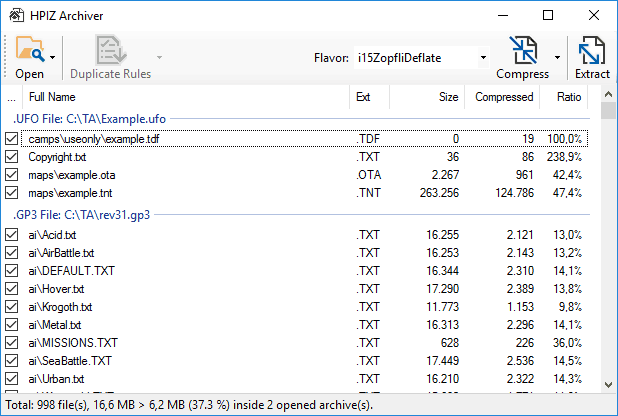Click the size value 263.256
The width and height of the screenshot is (618, 416).
pos(439,193)
